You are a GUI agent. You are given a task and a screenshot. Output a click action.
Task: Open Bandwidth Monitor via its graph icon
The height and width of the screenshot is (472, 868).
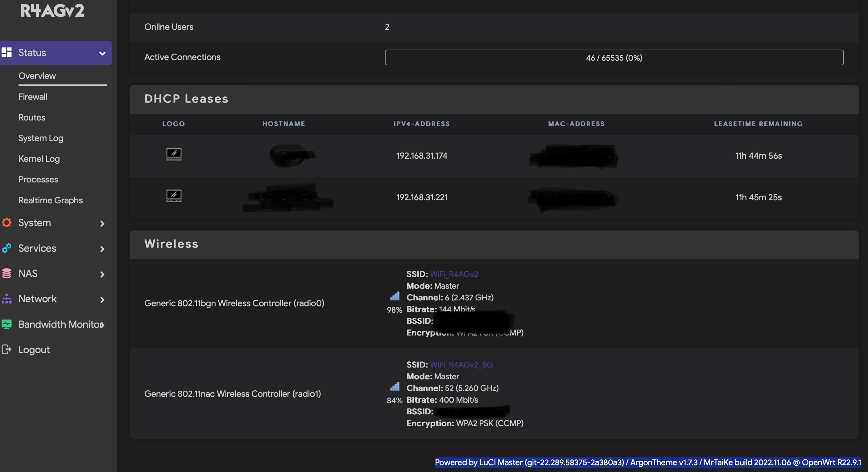[x=7, y=324]
